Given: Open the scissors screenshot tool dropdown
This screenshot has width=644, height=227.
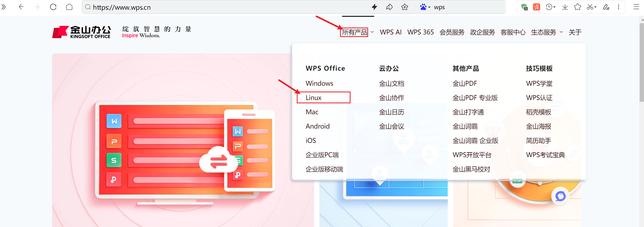Looking at the screenshot, I should [x=592, y=7].
